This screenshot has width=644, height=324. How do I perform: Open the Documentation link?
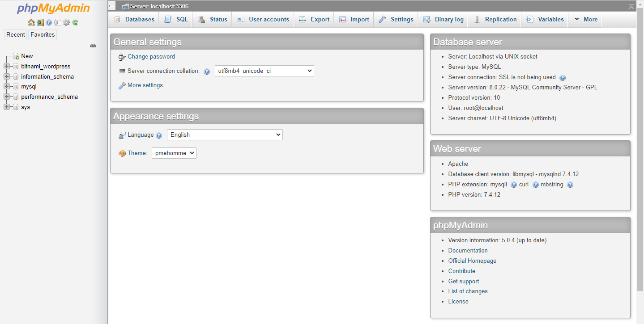click(468, 251)
